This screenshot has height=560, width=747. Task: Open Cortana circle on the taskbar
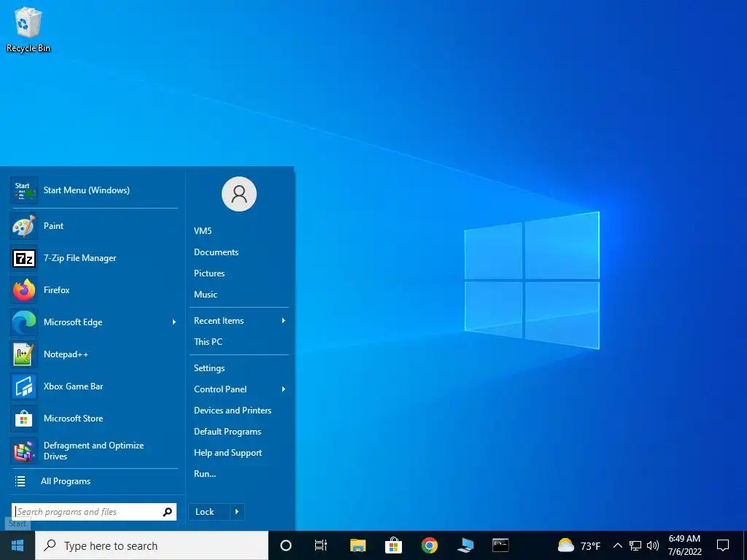(285, 545)
